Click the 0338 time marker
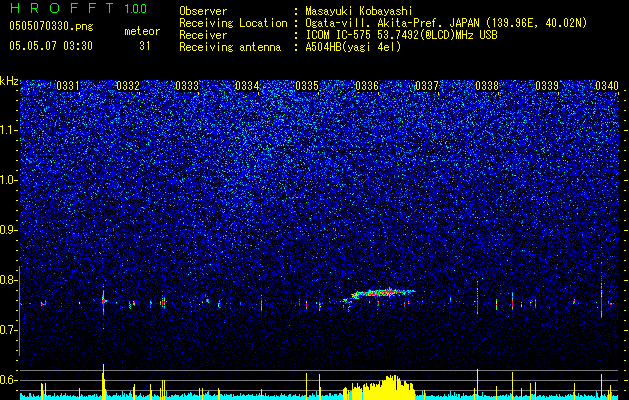 487,86
